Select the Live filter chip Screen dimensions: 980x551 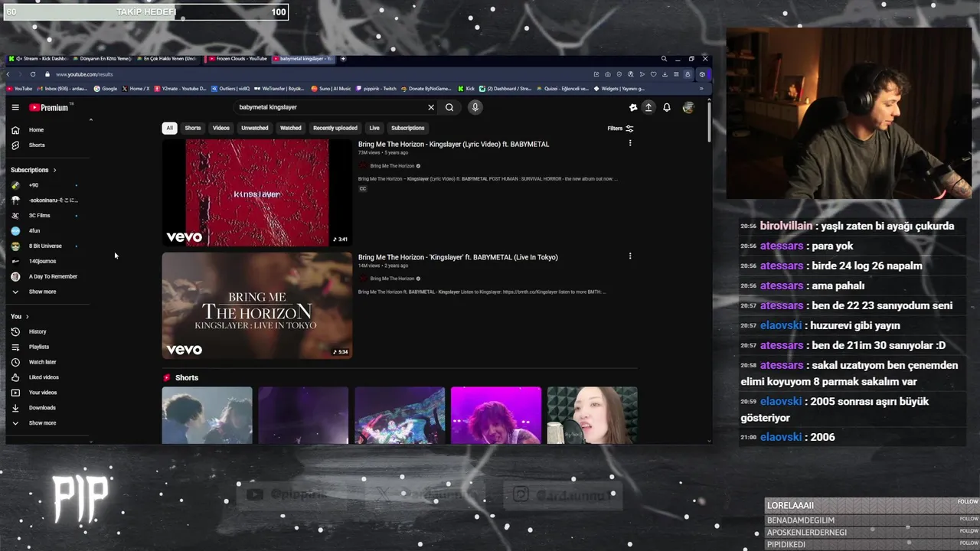pyautogui.click(x=374, y=128)
